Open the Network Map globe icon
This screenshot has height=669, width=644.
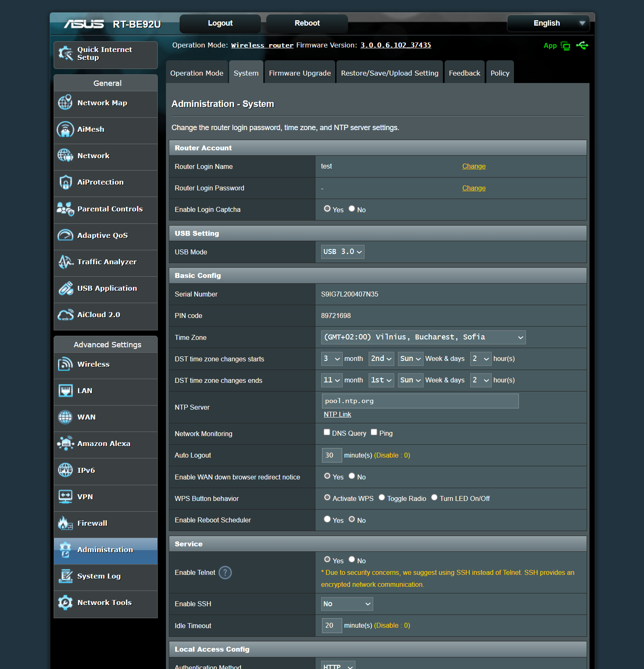click(65, 103)
